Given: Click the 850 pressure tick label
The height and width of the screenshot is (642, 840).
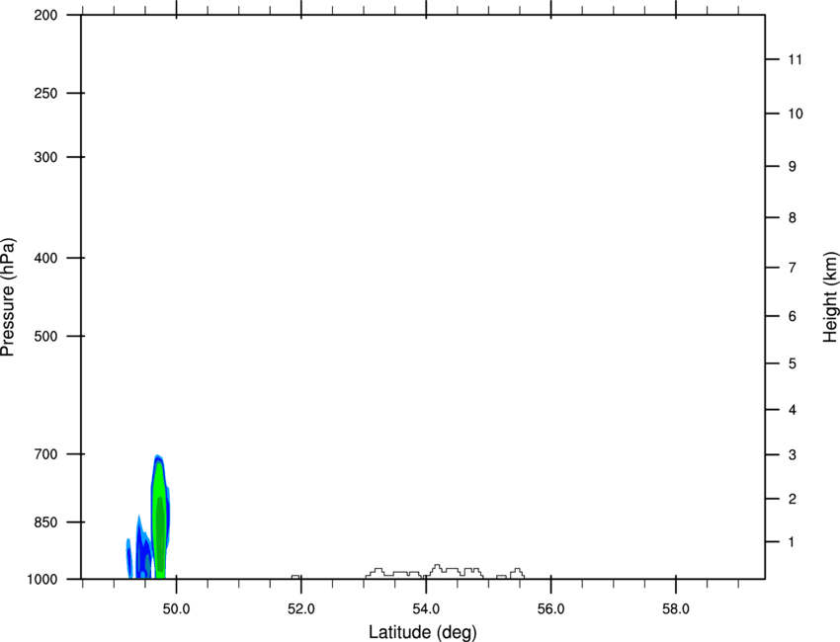Looking at the screenshot, I should pos(45,522).
